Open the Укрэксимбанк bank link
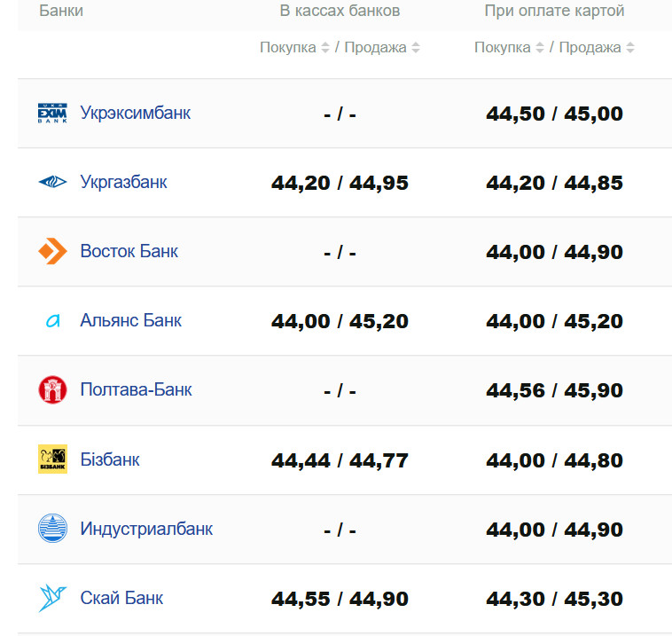 (x=135, y=114)
